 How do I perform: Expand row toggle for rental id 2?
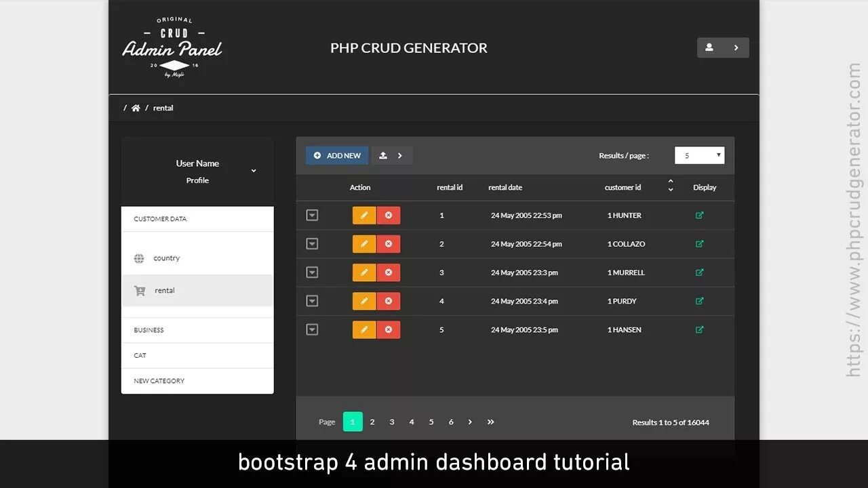tap(312, 244)
